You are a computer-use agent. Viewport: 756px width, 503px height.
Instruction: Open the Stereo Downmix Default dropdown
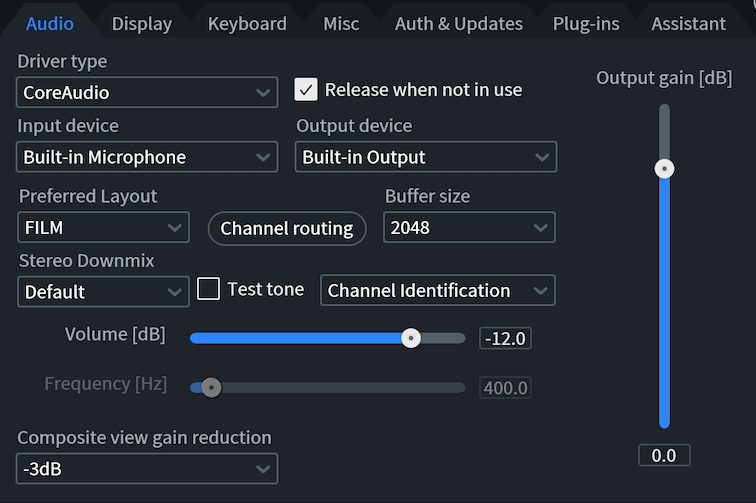point(103,292)
